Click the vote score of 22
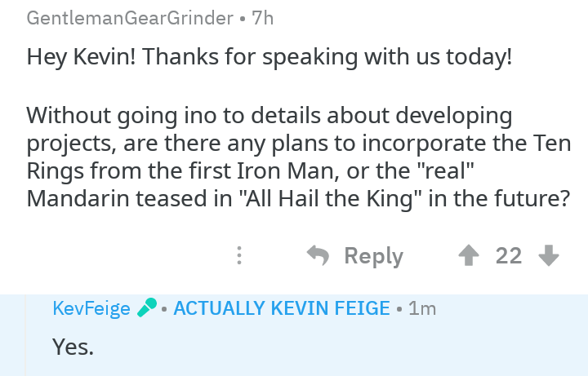This screenshot has width=588, height=376. (509, 256)
